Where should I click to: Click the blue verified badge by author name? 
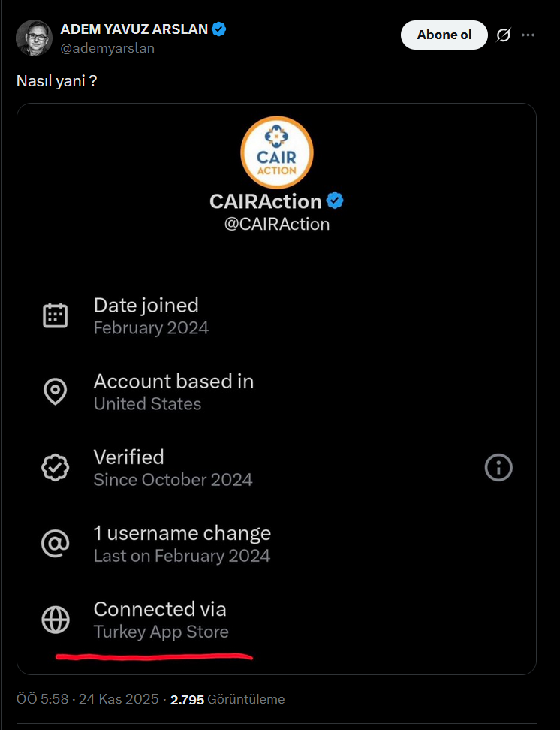pyautogui.click(x=219, y=29)
